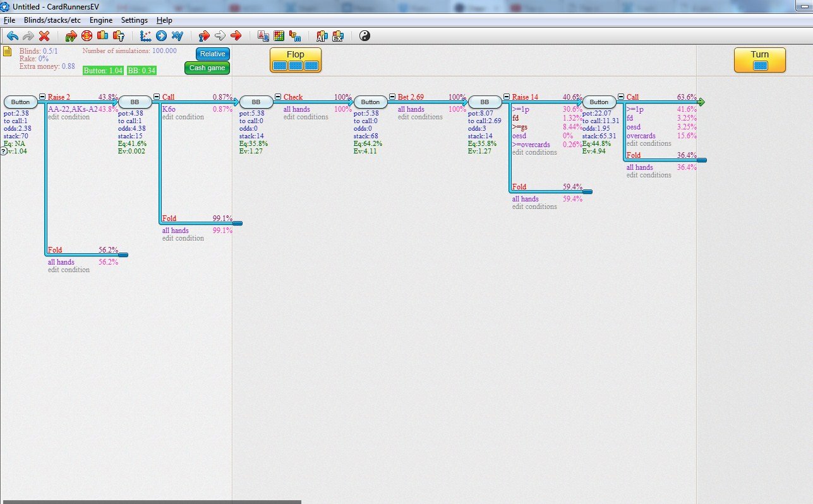813x504 pixels.
Task: Open the Engine menu
Action: (x=101, y=20)
